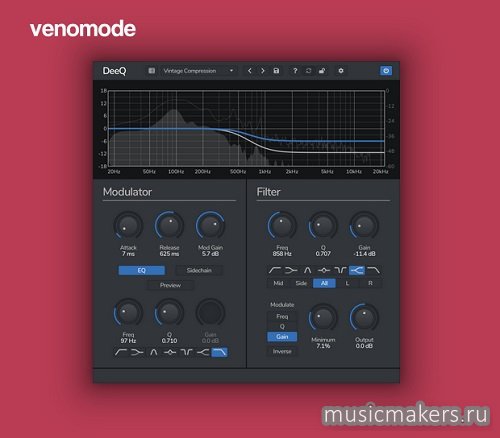Toggle the lock icon in the header
Screen dimensions: 500x438
point(322,71)
